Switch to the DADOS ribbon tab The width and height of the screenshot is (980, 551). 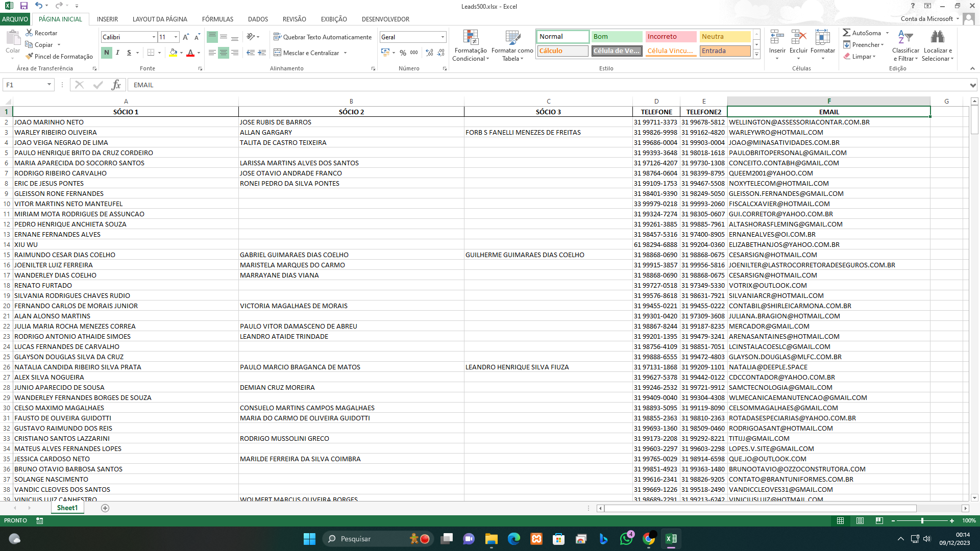tap(258, 19)
